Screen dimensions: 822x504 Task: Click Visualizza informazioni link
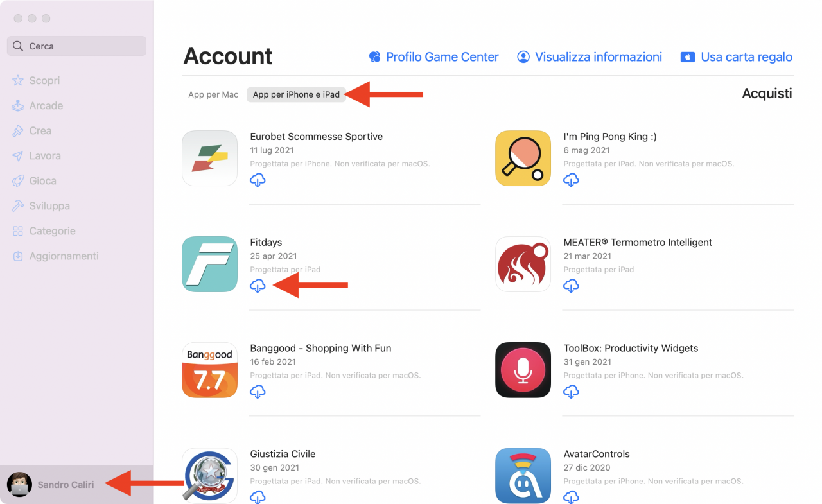(x=590, y=57)
